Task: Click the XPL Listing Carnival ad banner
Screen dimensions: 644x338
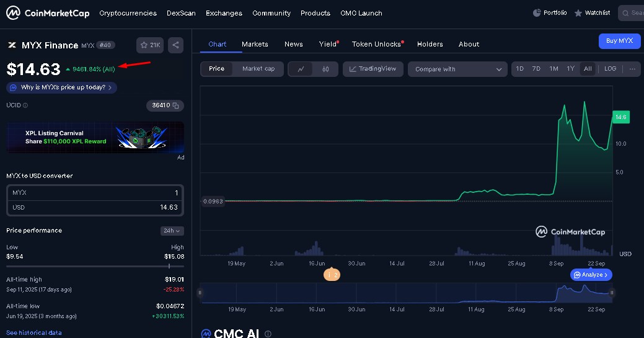Action: point(95,137)
